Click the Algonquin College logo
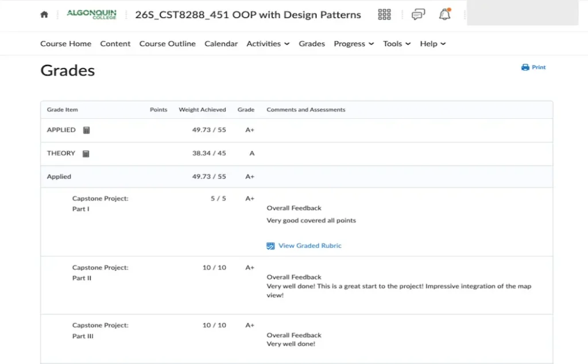The image size is (588, 364). point(91,14)
